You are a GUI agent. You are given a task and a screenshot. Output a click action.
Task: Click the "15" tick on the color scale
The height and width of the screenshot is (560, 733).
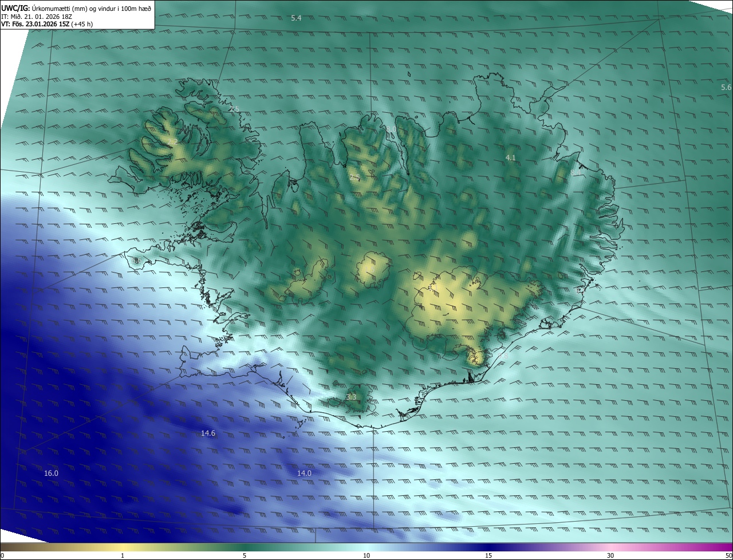[488, 555]
